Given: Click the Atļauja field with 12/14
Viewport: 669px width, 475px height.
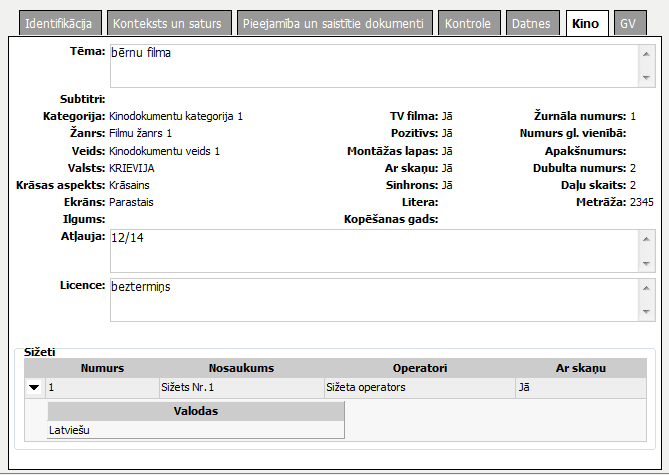Looking at the screenshot, I should pos(370,249).
